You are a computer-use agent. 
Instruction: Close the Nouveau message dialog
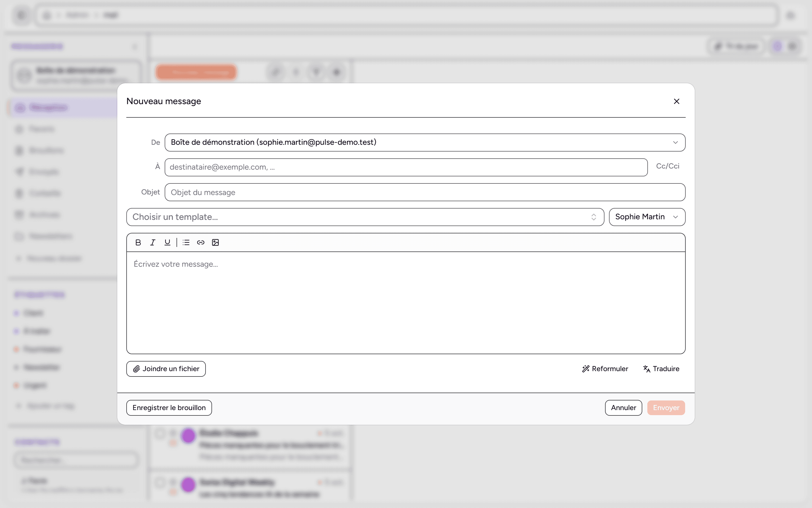tap(676, 101)
